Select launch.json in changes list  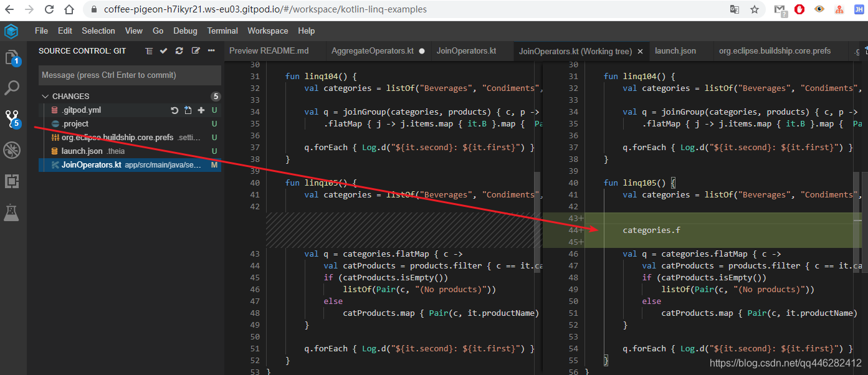click(130, 151)
